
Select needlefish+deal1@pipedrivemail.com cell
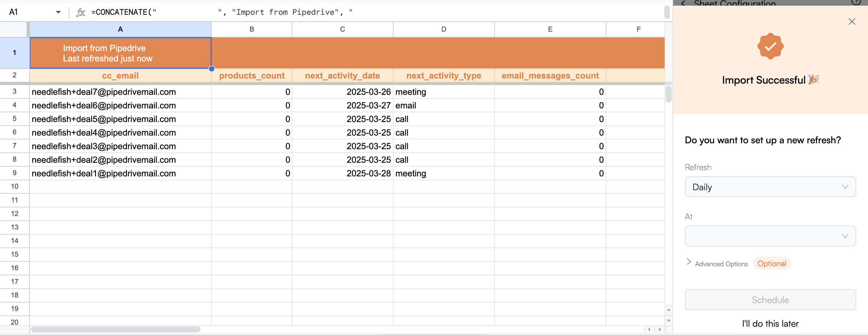click(120, 173)
